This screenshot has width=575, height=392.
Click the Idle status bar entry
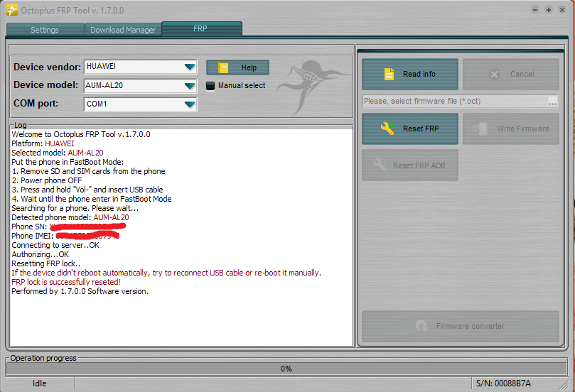pyautogui.click(x=40, y=383)
